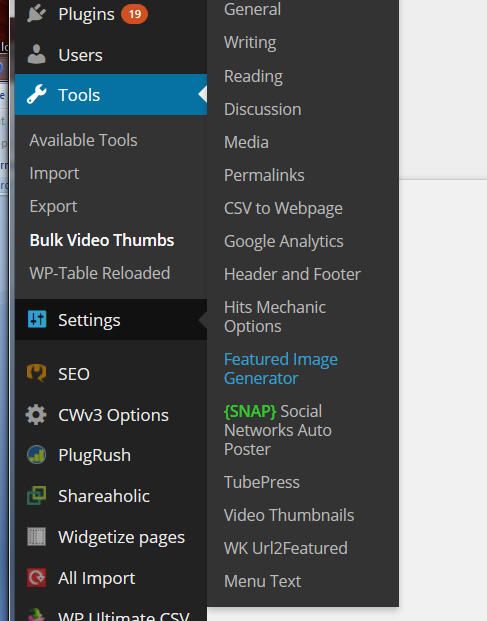The width and height of the screenshot is (487, 621).
Task: Click the Plugins plug icon
Action: (36, 13)
